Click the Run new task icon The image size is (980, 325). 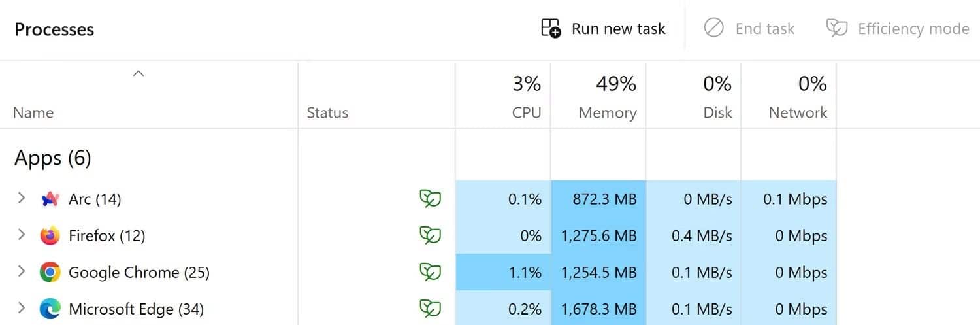tap(551, 29)
